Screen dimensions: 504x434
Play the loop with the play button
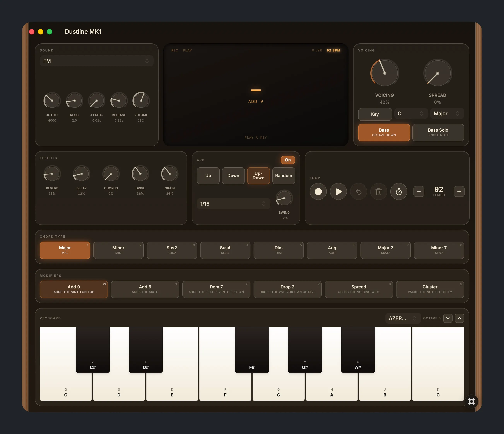tap(338, 192)
